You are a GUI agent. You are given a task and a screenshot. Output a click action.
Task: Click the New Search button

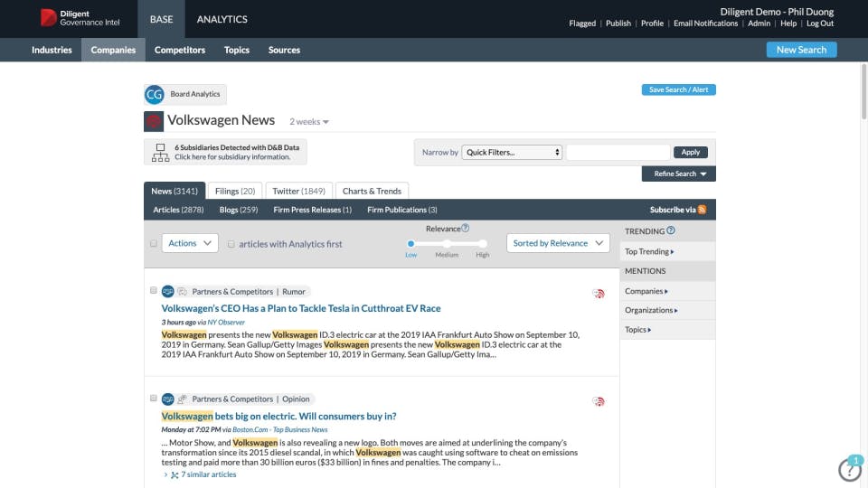(801, 50)
